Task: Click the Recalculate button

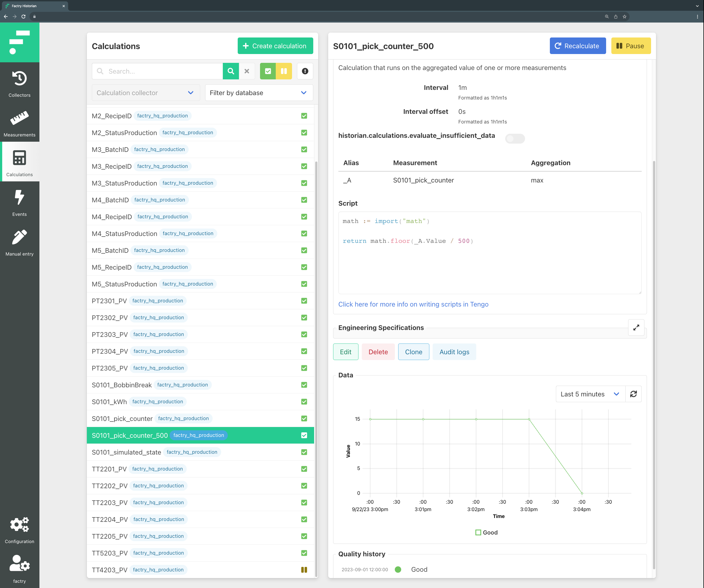Action: [x=577, y=46]
